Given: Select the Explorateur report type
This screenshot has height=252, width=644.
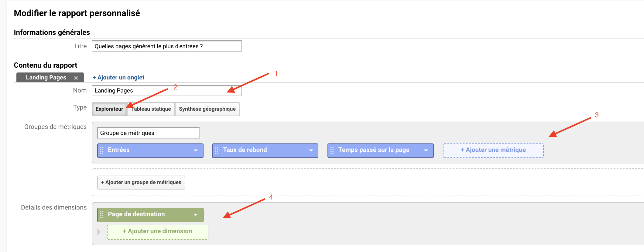Looking at the screenshot, I should [x=109, y=109].
